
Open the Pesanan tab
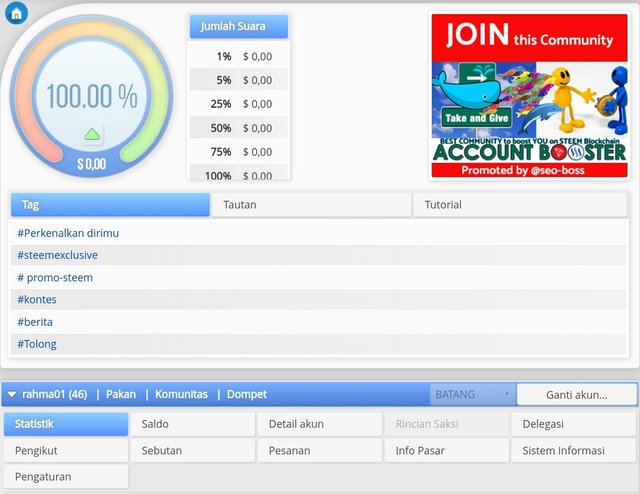[x=320, y=450]
